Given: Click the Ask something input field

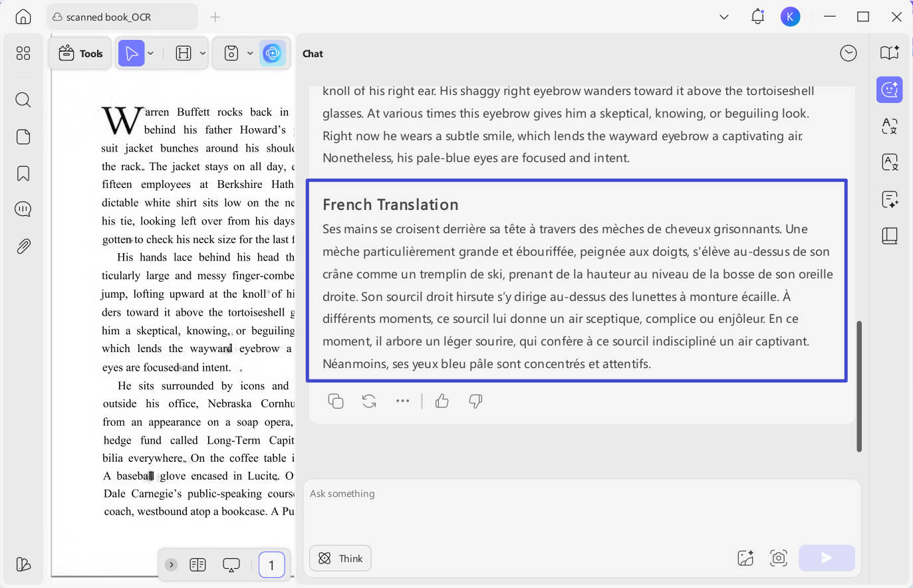Looking at the screenshot, I should coord(582,512).
